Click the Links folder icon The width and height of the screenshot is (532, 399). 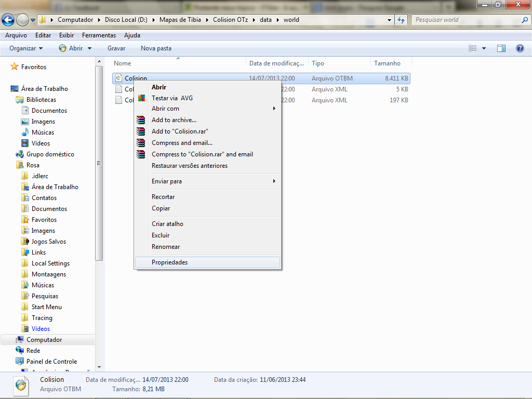25,252
